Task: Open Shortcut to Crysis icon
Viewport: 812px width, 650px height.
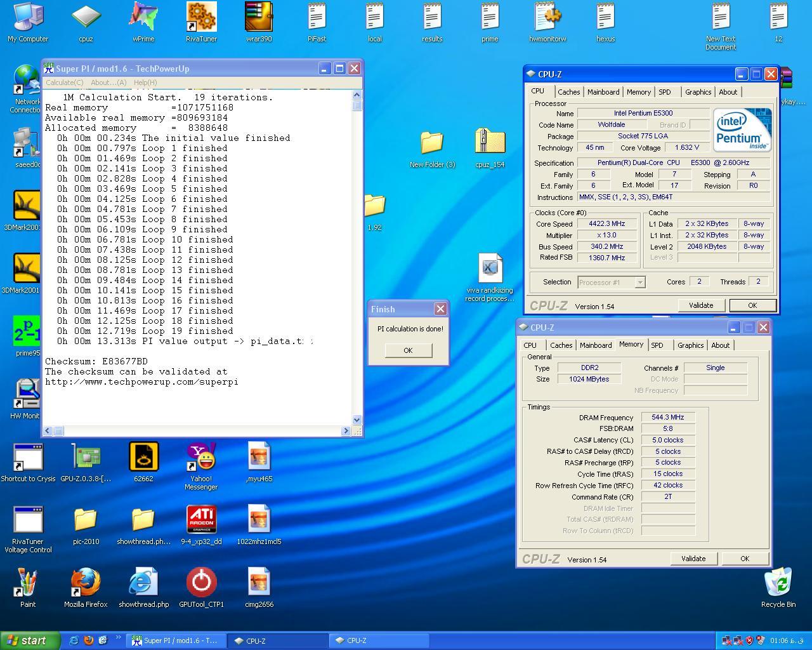Action: point(28,462)
